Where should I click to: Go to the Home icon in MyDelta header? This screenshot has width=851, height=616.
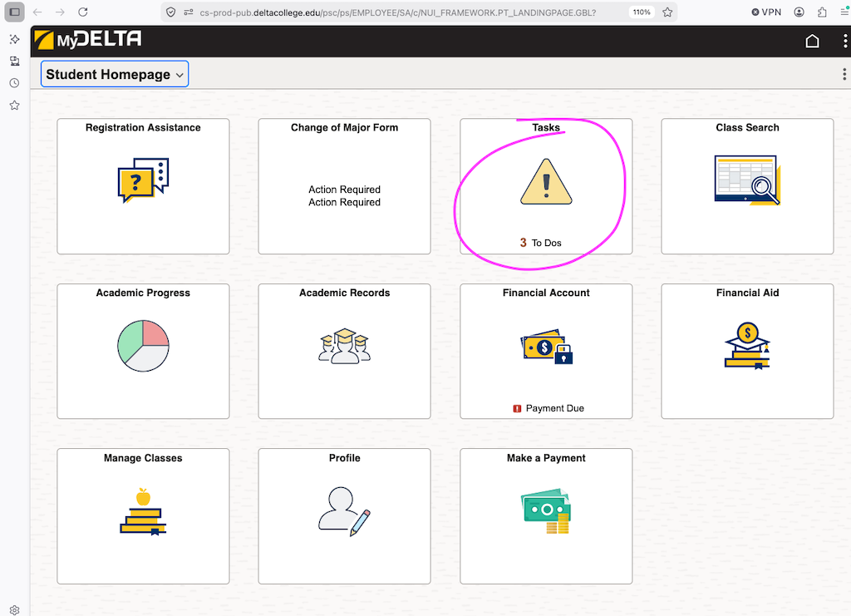(812, 42)
